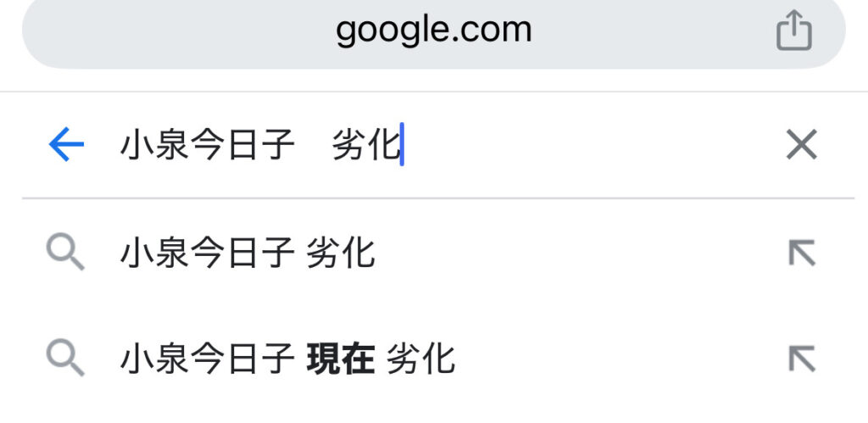Clear the search text with X
The image size is (868, 423).
[x=802, y=144]
